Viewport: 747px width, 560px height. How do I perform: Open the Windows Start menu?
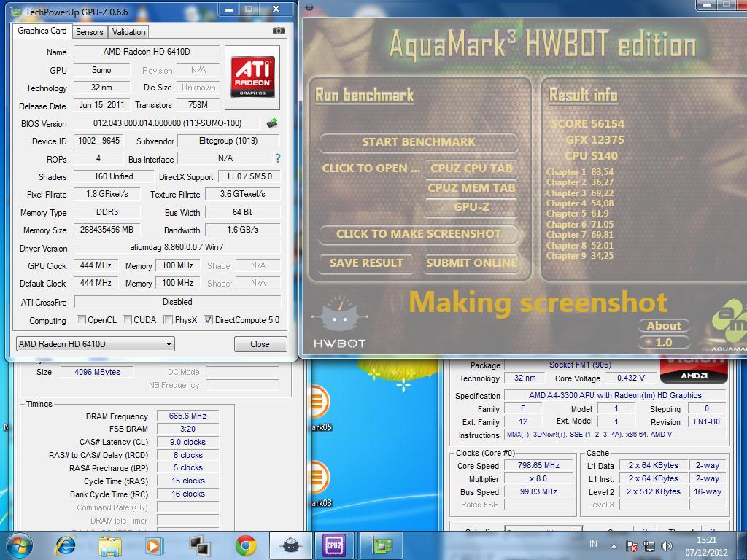coord(19,545)
